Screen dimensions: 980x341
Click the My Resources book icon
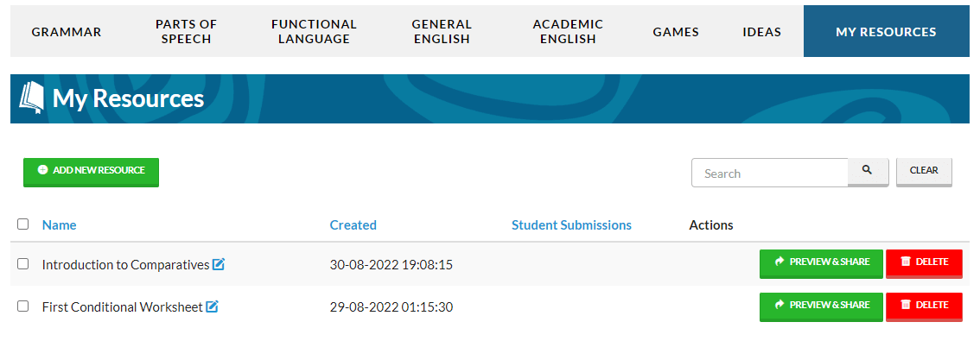[31, 98]
